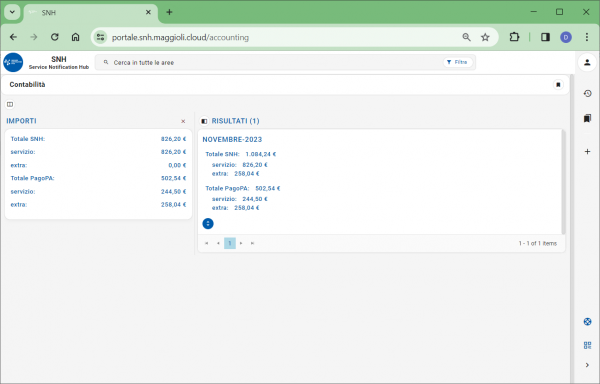The image size is (600, 384).
Task: Open the NOVEMBRE-2023 result
Action: pos(232,140)
